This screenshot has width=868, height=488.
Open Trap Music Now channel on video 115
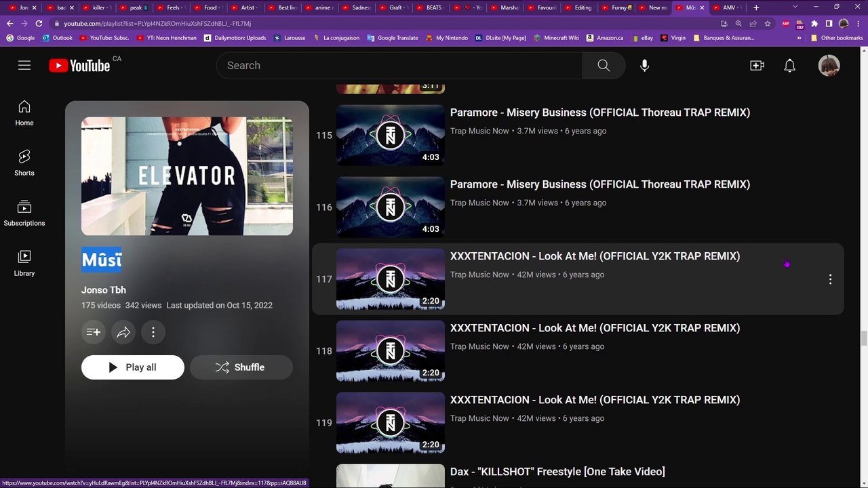(x=479, y=131)
